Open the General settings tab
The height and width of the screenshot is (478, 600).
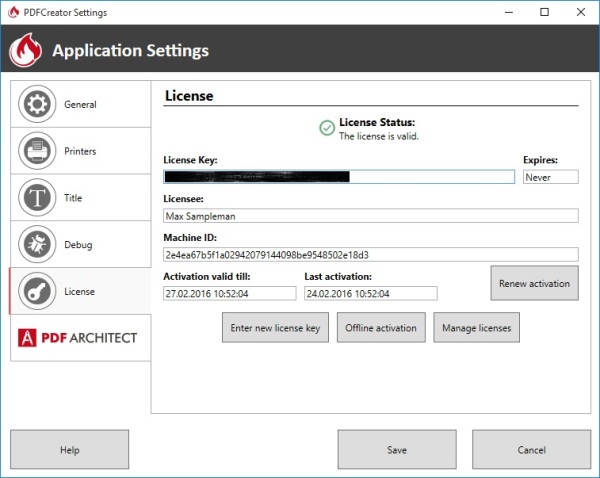click(x=80, y=105)
